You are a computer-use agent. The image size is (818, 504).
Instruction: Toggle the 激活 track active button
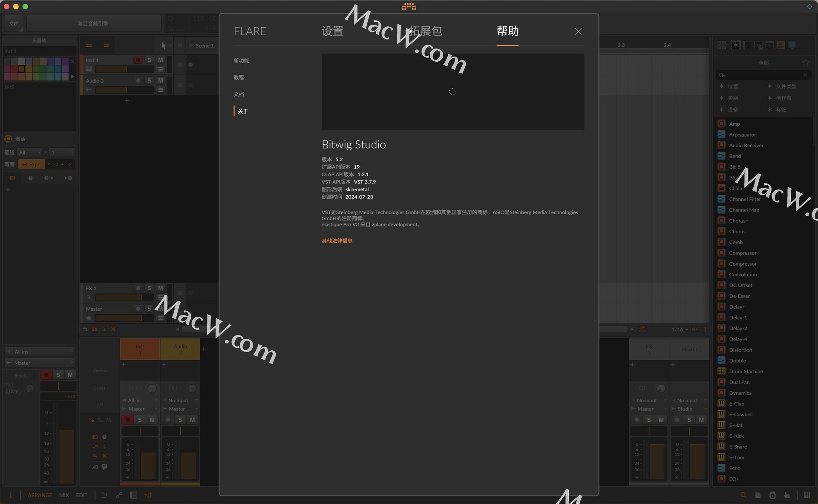[x=8, y=139]
